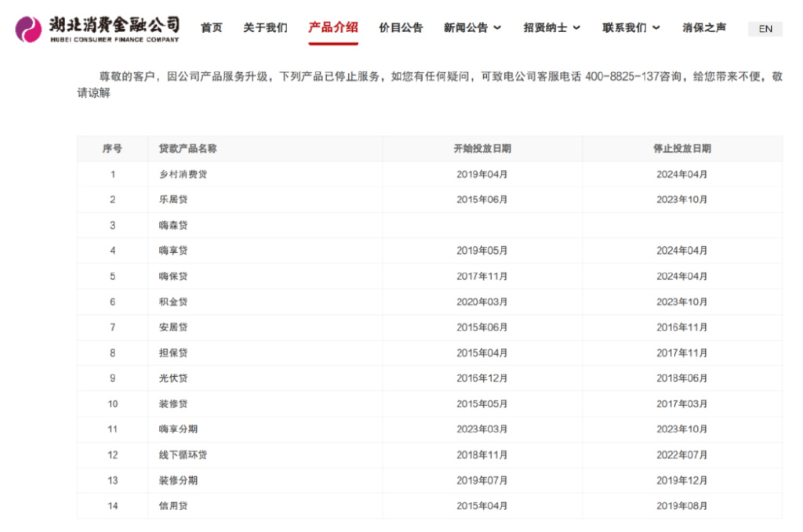Open 新闻公告 menu item
This screenshot has width=803, height=532.
coord(466,27)
